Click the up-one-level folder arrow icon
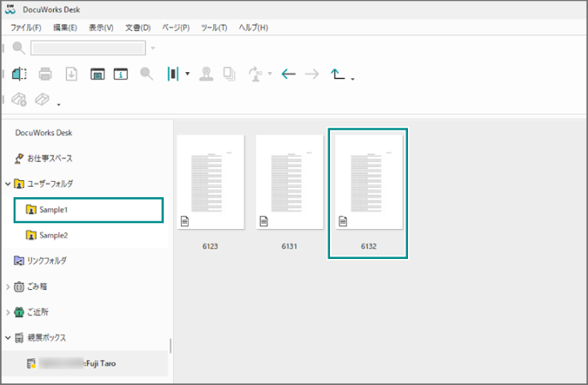 coord(338,75)
